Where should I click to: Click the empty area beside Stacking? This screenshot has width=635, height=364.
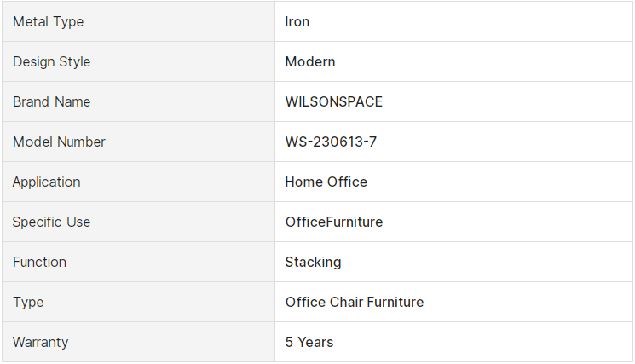coord(486,262)
